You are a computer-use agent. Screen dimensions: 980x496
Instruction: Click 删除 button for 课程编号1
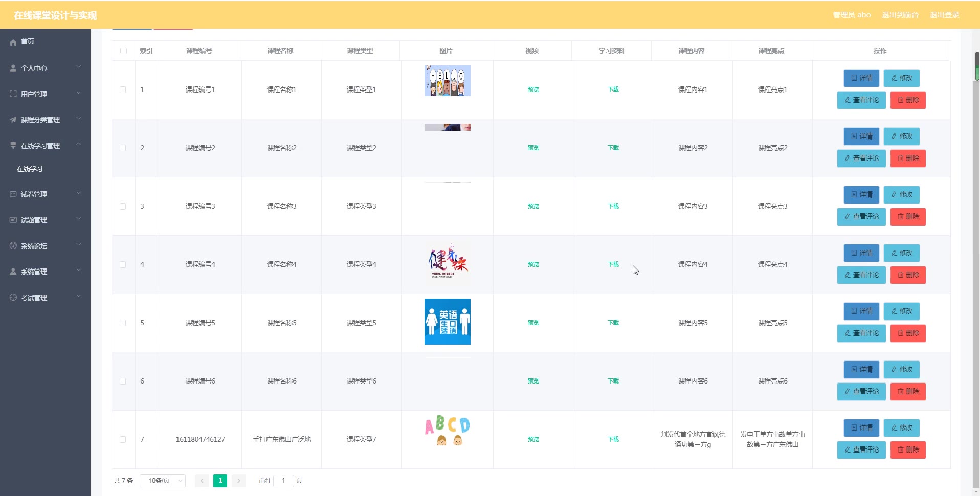908,100
